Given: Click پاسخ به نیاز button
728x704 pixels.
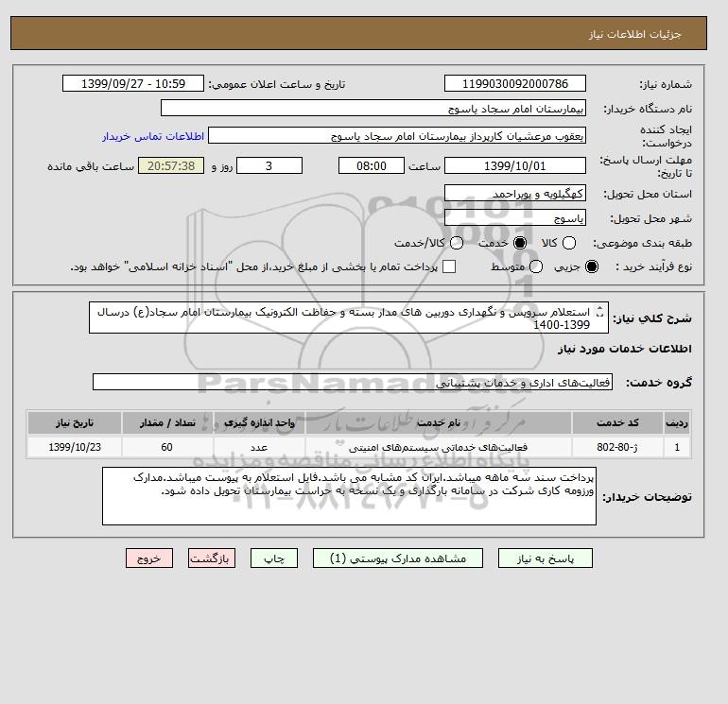Looking at the screenshot, I should [x=546, y=558].
